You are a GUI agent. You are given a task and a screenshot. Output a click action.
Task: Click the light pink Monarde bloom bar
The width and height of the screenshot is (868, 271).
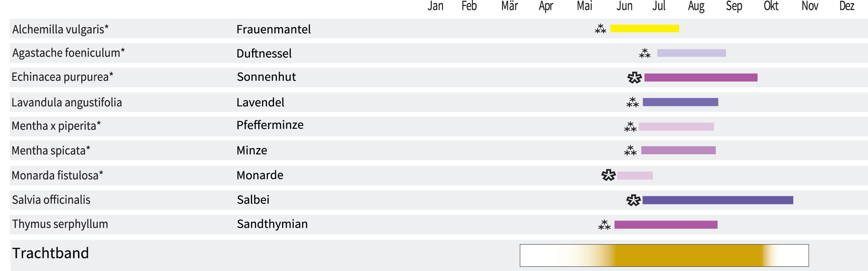[635, 176]
